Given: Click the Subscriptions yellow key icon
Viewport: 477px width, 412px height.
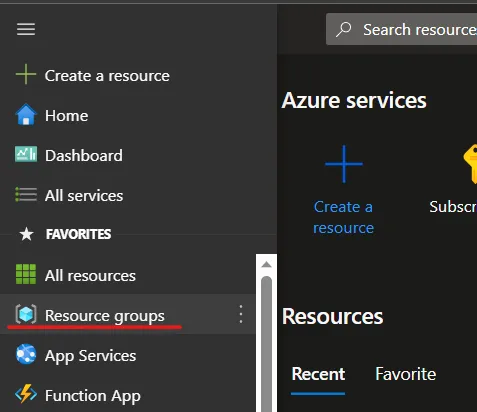Looking at the screenshot, I should click(x=470, y=164).
